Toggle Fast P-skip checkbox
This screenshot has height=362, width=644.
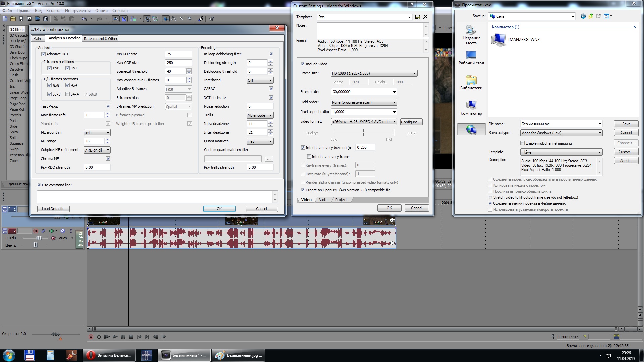(108, 106)
